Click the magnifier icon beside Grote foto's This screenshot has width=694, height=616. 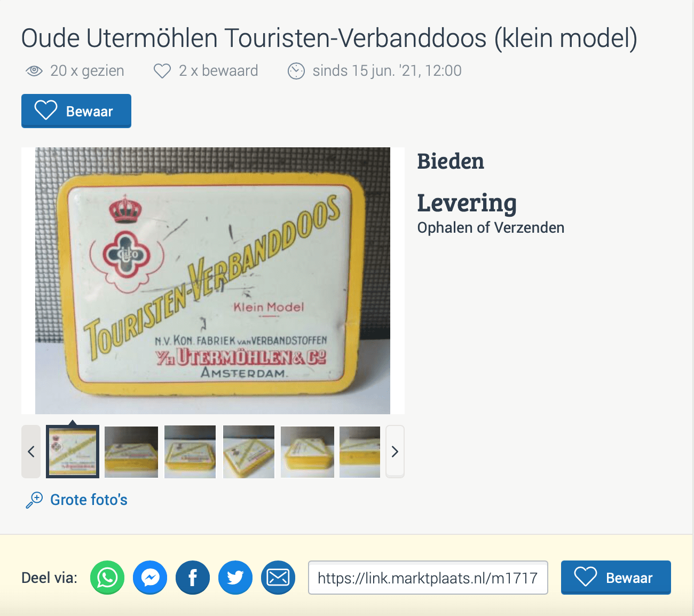pos(34,500)
